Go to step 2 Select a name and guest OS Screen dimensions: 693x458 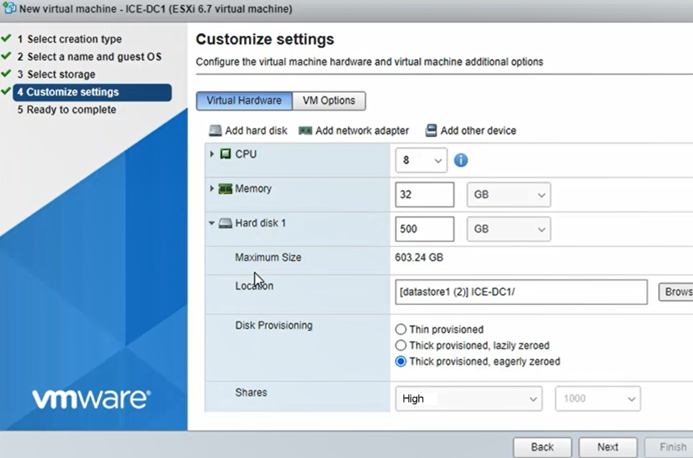(x=89, y=57)
